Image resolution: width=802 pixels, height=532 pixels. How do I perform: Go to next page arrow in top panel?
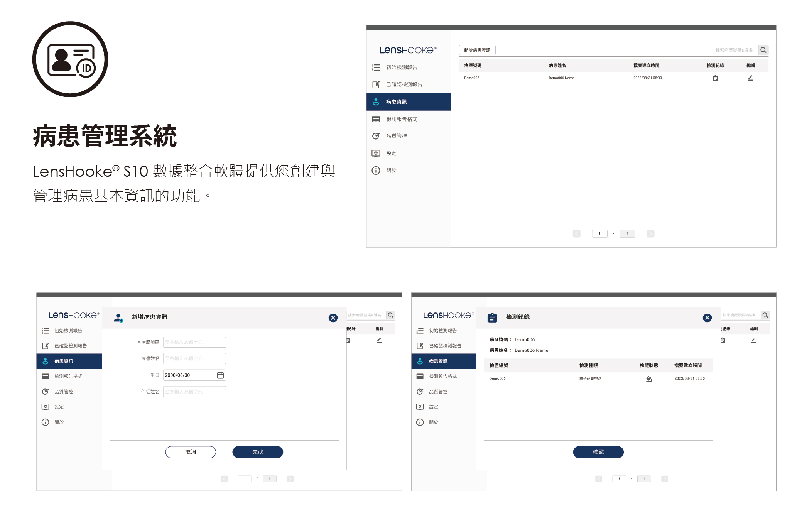point(650,234)
